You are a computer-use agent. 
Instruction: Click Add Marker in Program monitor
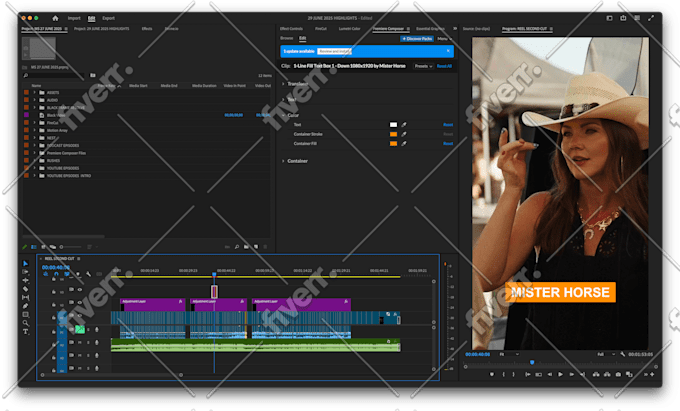(x=492, y=374)
